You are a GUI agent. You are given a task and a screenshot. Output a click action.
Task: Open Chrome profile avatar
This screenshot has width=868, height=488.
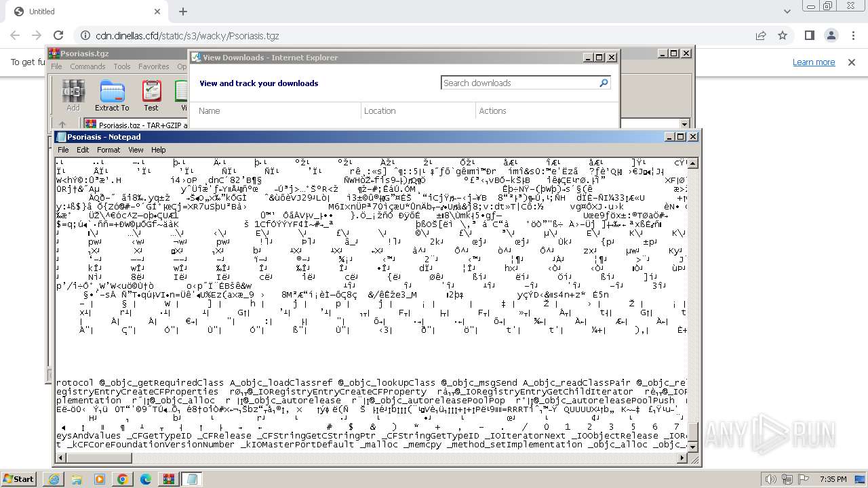pyautogui.click(x=831, y=35)
